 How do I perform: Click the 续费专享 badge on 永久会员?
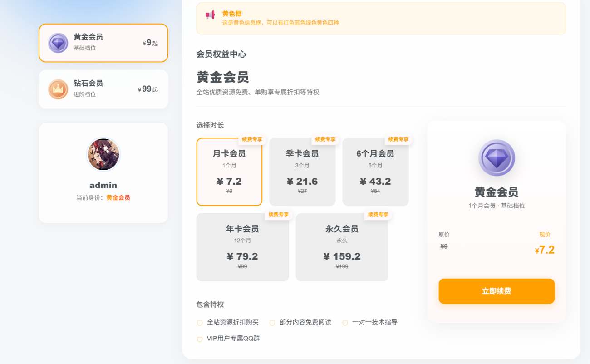(x=378, y=215)
